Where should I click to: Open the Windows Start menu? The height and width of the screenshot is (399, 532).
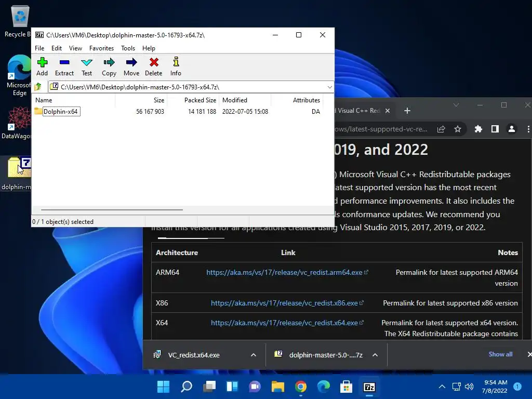point(163,387)
